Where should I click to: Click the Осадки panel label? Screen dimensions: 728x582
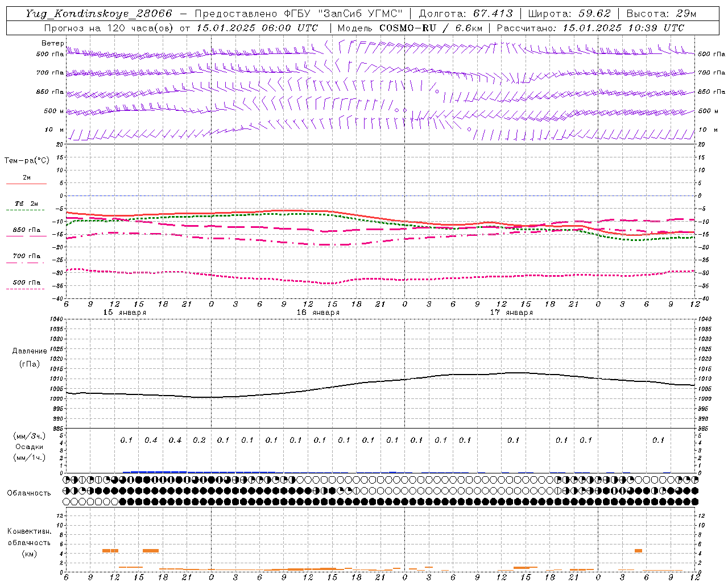[x=29, y=447]
